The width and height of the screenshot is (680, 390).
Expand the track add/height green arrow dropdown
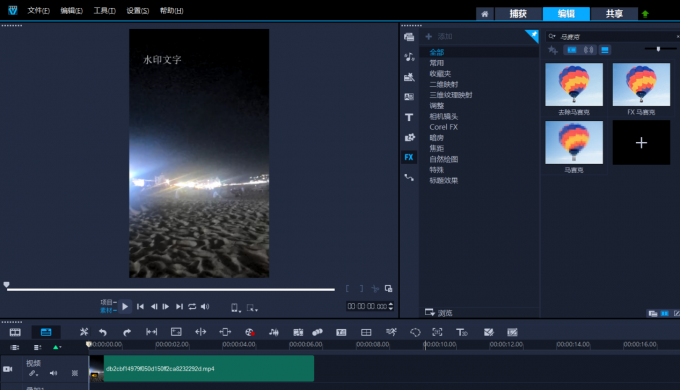coord(57,347)
